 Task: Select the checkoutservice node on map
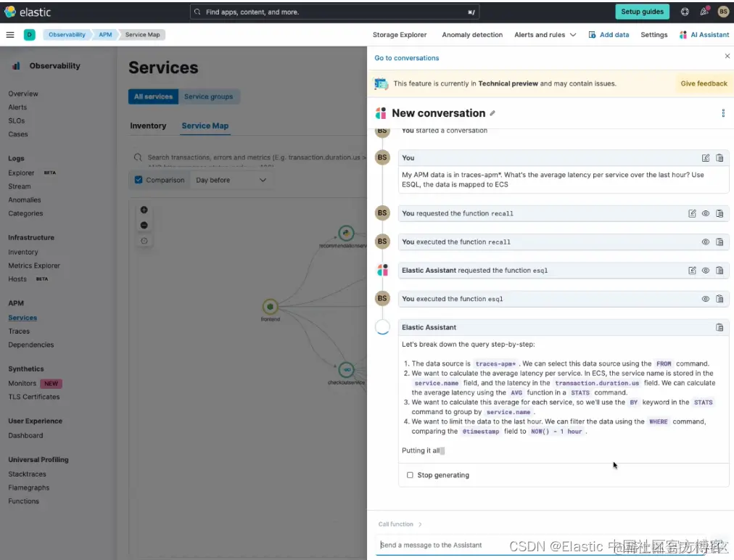(347, 370)
